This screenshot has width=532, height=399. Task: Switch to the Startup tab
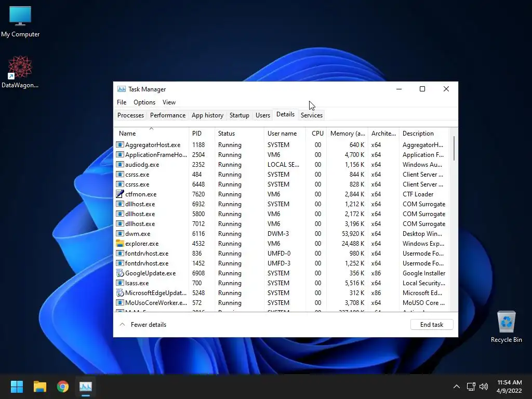coord(239,115)
